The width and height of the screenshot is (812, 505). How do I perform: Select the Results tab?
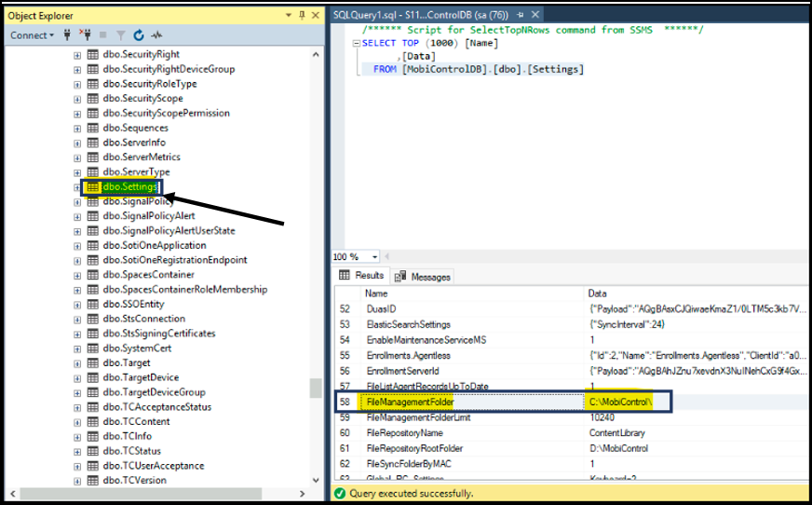click(362, 277)
